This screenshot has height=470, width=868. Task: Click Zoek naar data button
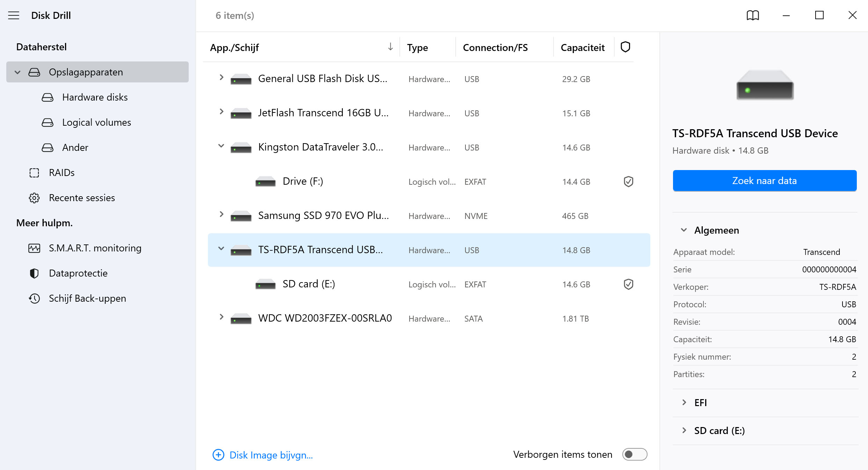pos(765,181)
